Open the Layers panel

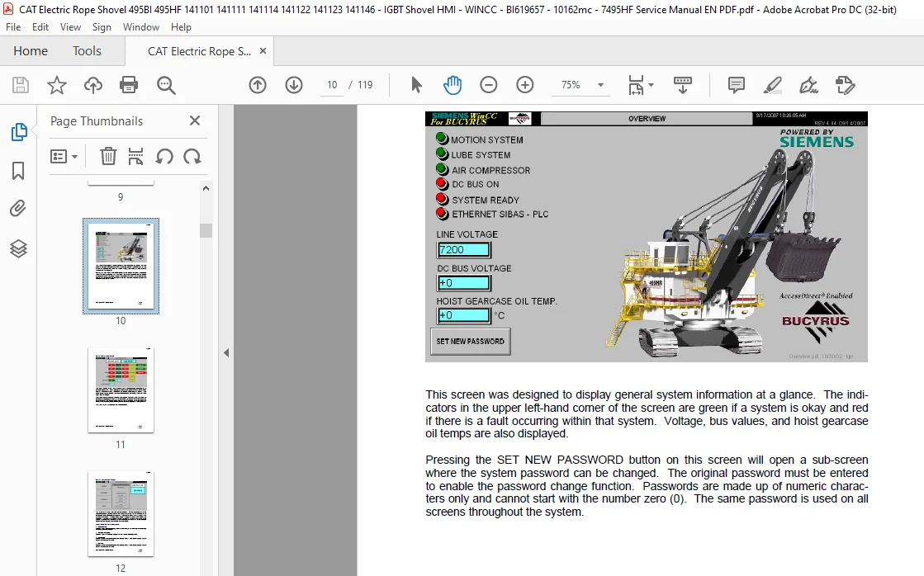[18, 248]
